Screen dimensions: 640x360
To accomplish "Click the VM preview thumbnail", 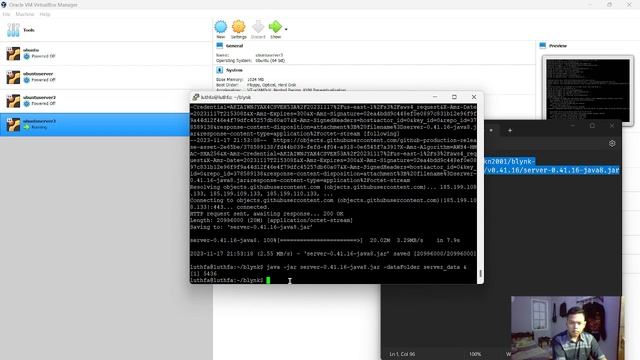I will (588, 90).
